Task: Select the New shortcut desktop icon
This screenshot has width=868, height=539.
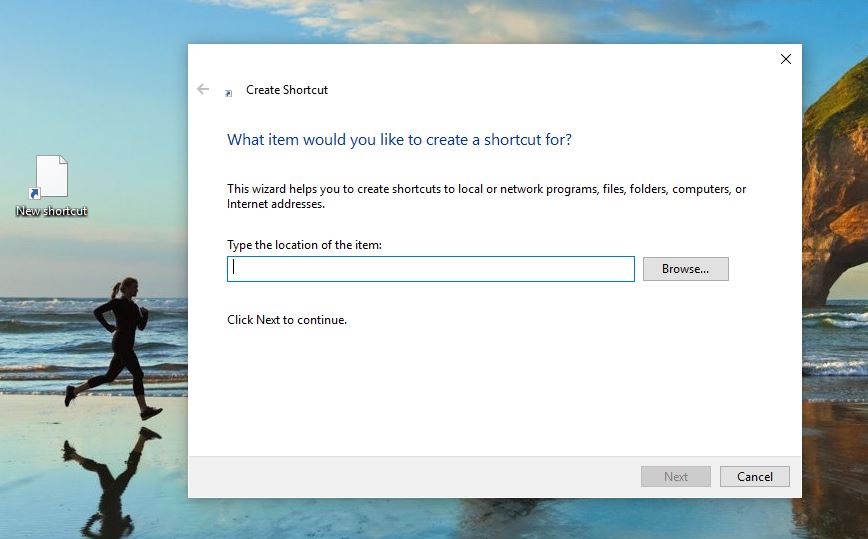Action: coord(52,177)
